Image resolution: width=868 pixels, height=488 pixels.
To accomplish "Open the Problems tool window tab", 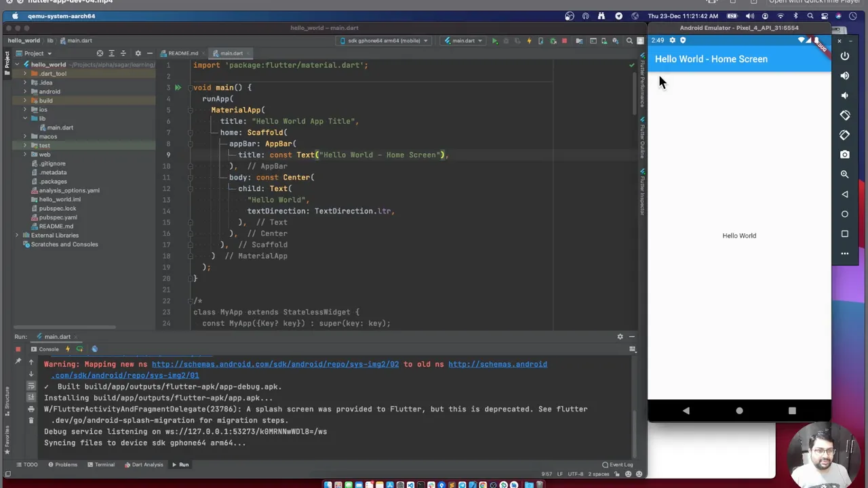I will click(x=62, y=465).
